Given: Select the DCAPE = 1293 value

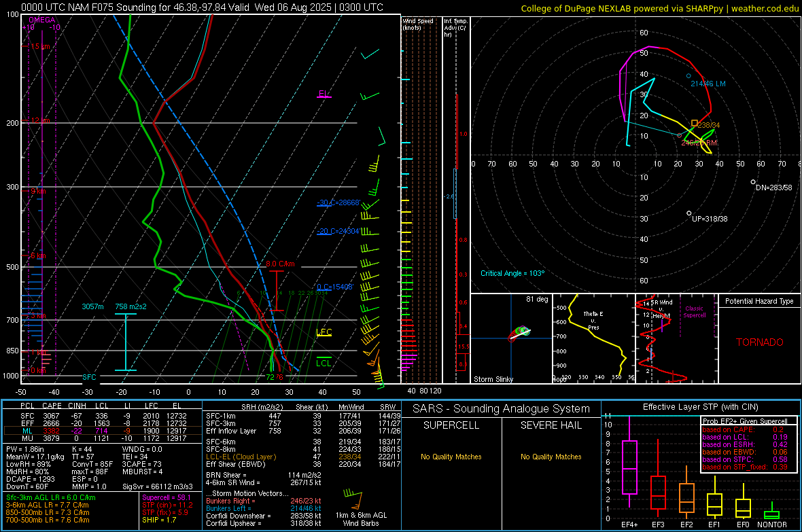Looking at the screenshot, I should point(30,479).
